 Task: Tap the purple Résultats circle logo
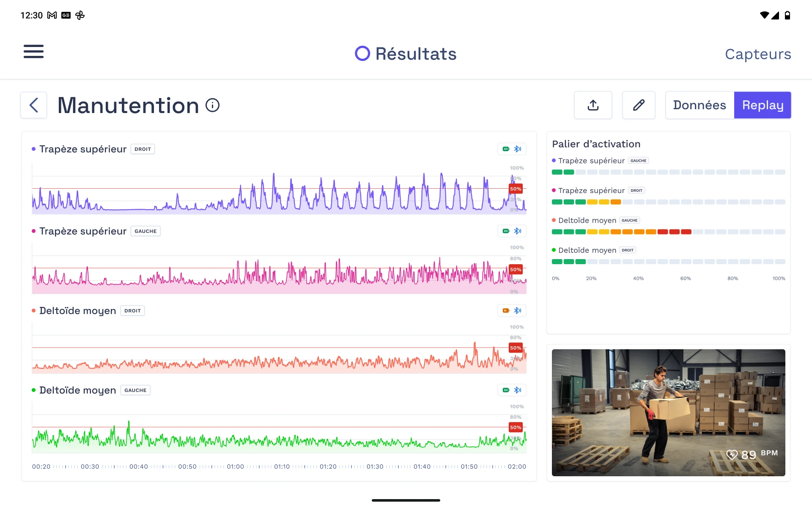click(x=362, y=53)
